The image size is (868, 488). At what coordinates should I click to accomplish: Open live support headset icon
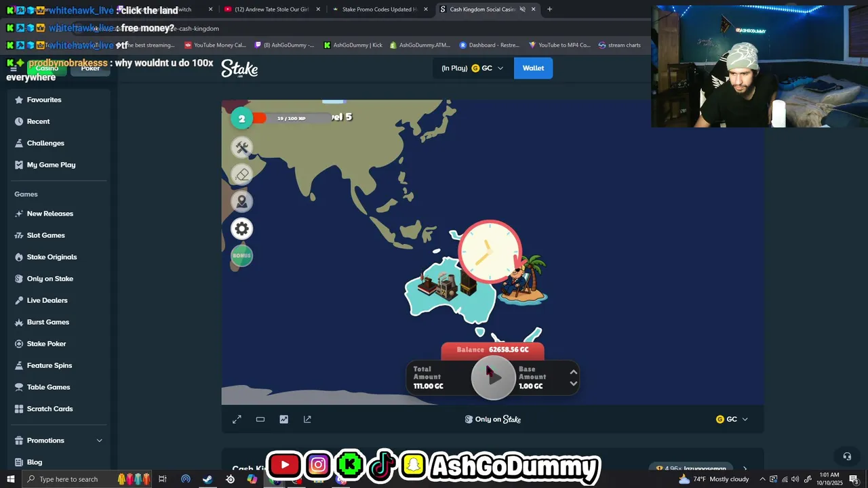(846, 456)
